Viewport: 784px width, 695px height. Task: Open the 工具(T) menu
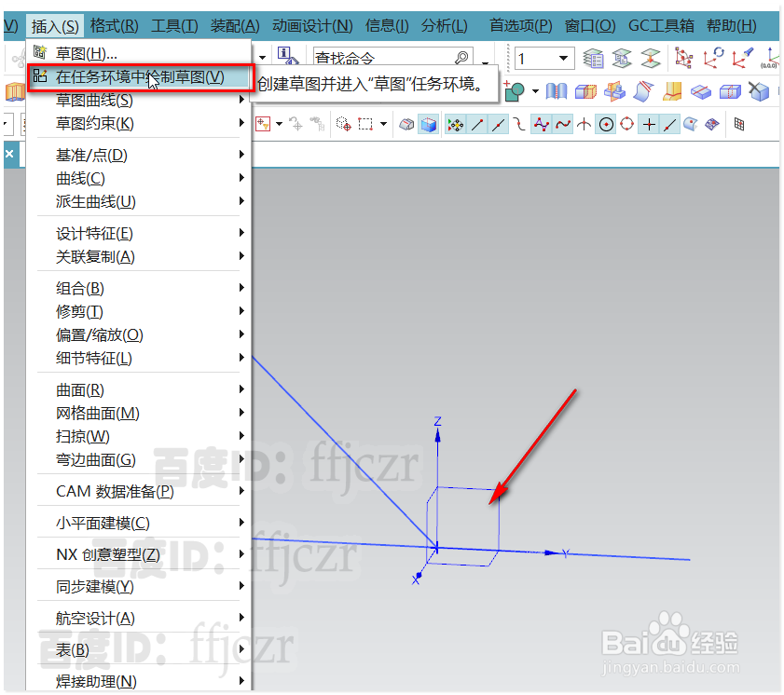(174, 25)
